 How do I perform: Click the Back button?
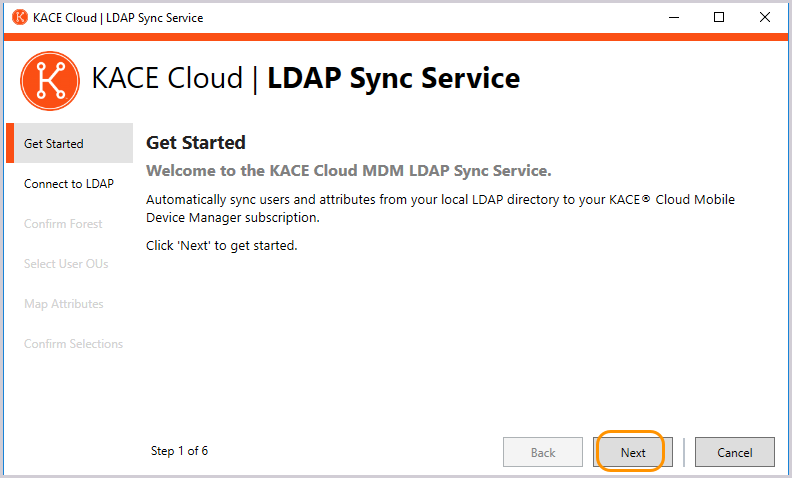point(543,452)
